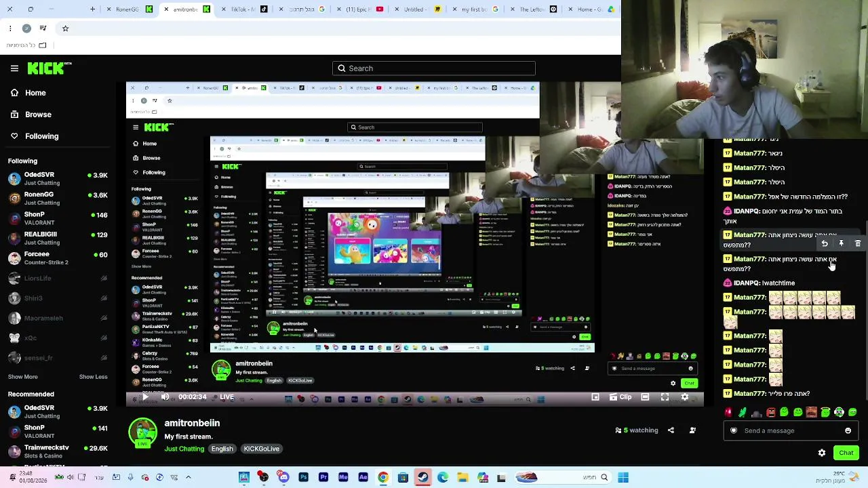Open video player settings gear
Screen dimensions: 868x488
point(684,397)
